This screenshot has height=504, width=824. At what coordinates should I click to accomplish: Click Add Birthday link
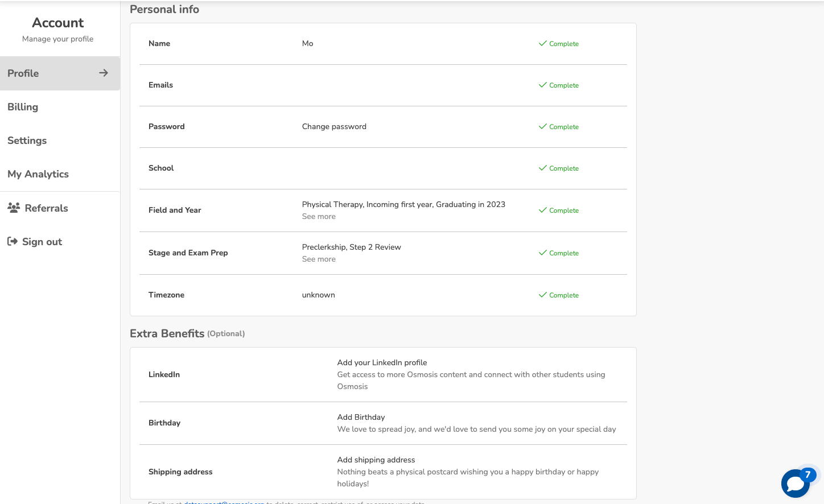pyautogui.click(x=361, y=417)
